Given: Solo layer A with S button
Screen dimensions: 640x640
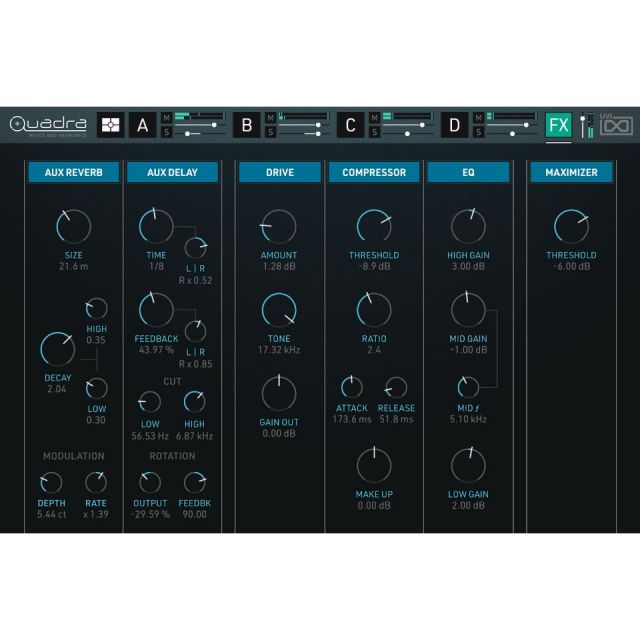Looking at the screenshot, I should [167, 132].
